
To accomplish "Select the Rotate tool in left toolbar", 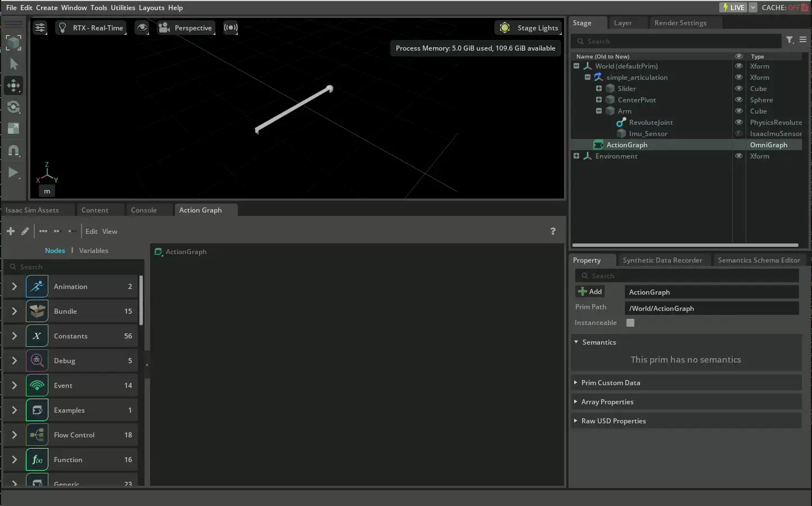I will click(13, 107).
